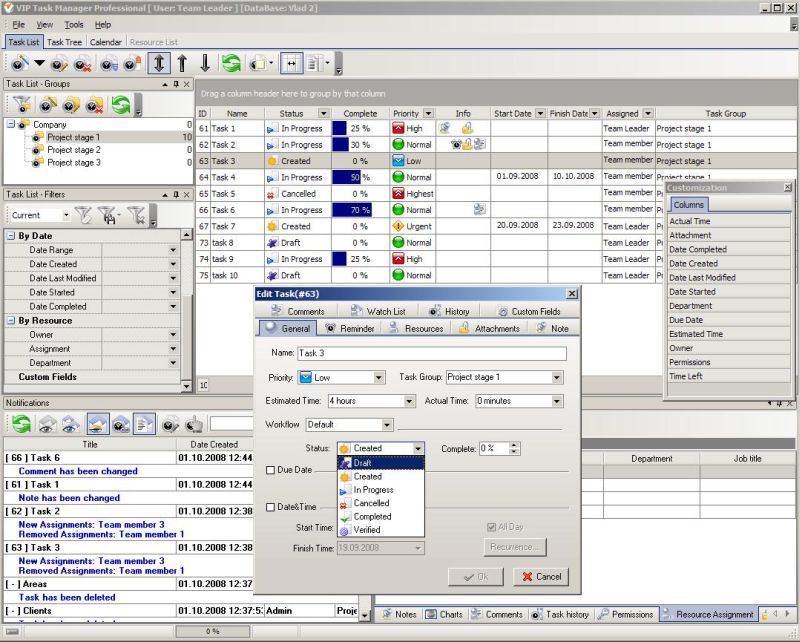Click the blue-eye double envelope icon in Notifications toolbar
Screen dimensions: 800x642
coord(71,424)
